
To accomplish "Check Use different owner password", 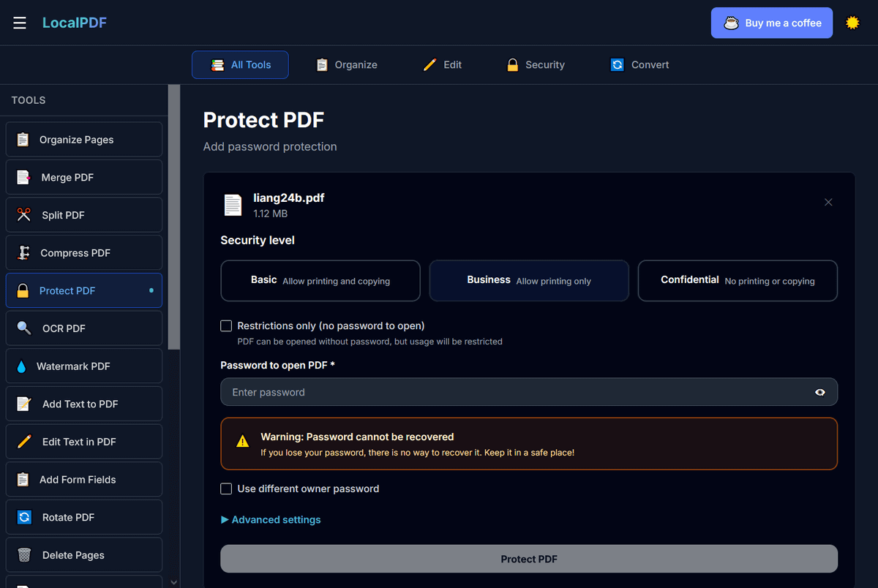I will (x=226, y=489).
